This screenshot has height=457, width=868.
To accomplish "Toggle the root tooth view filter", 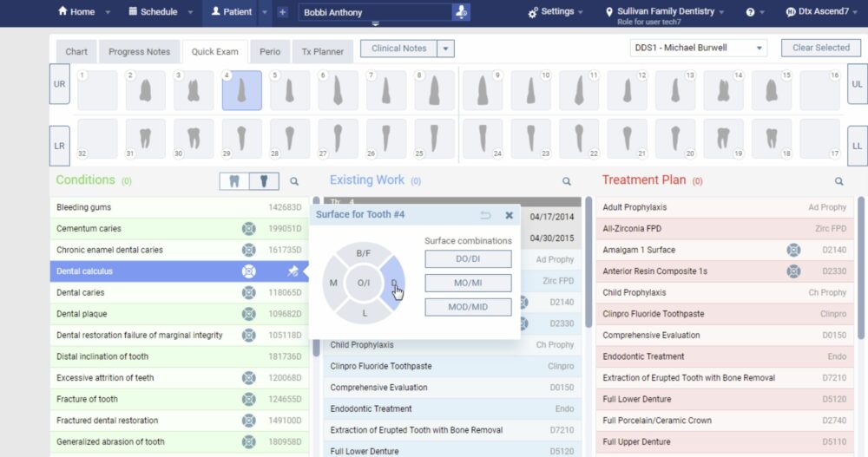I will click(x=263, y=181).
